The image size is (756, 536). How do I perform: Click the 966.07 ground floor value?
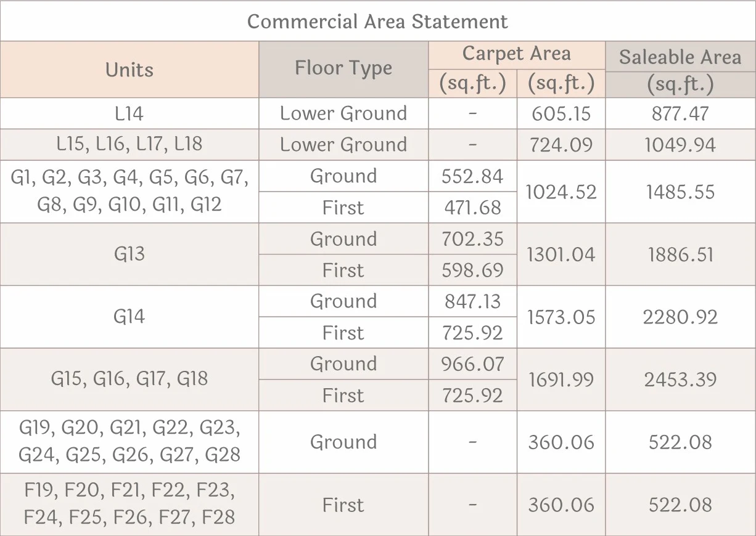tap(472, 364)
